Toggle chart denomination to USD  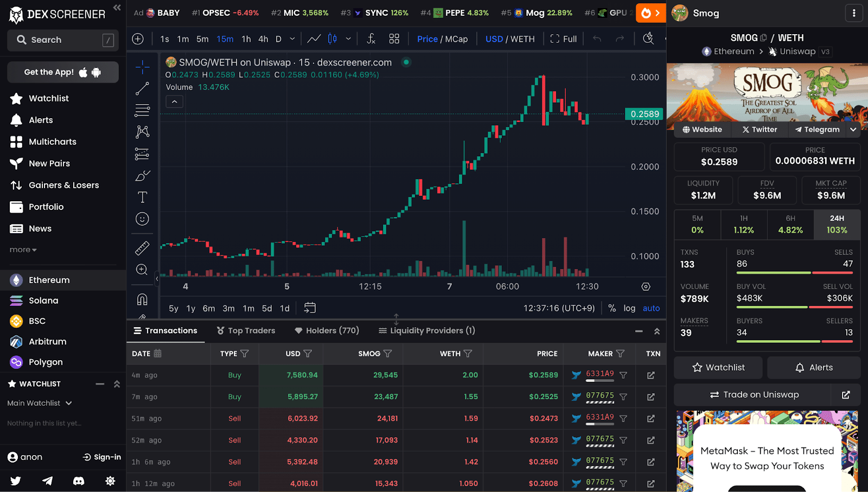click(x=494, y=39)
